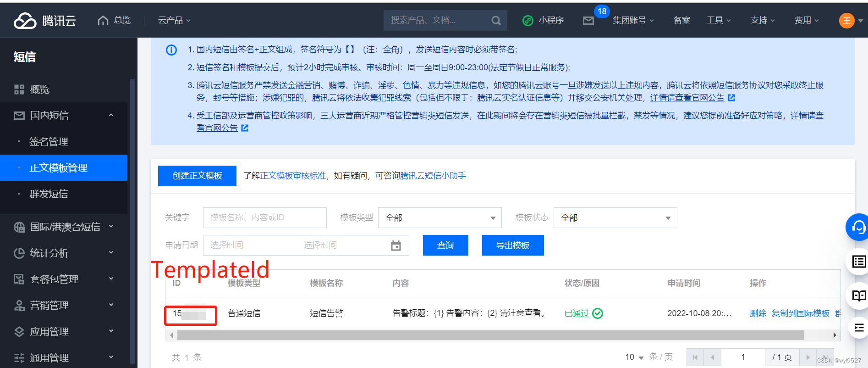
Task: Open the customer service headset button
Action: point(857,227)
